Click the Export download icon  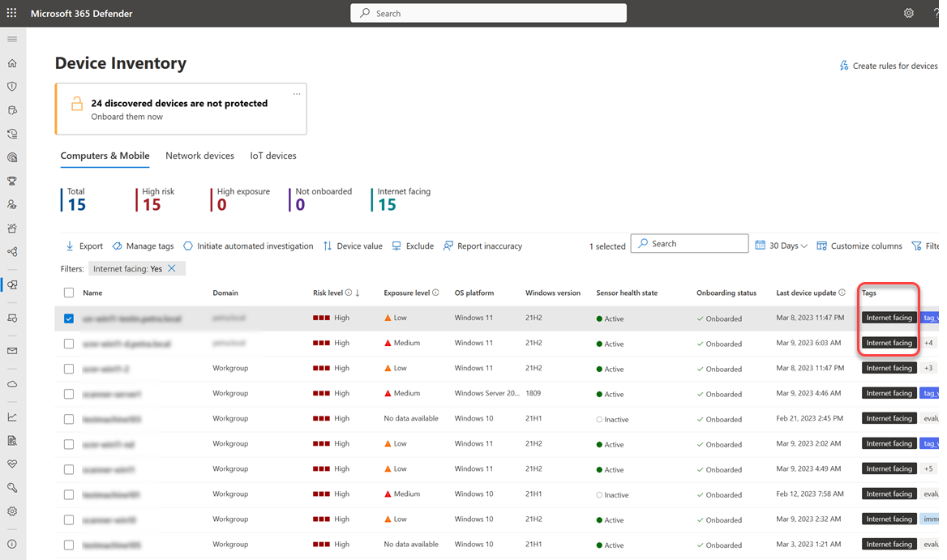[70, 246]
